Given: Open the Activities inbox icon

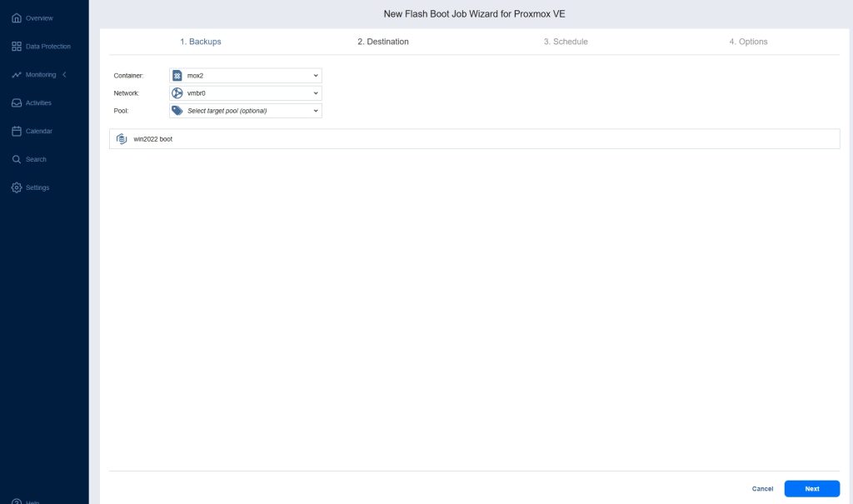Looking at the screenshot, I should (x=17, y=103).
